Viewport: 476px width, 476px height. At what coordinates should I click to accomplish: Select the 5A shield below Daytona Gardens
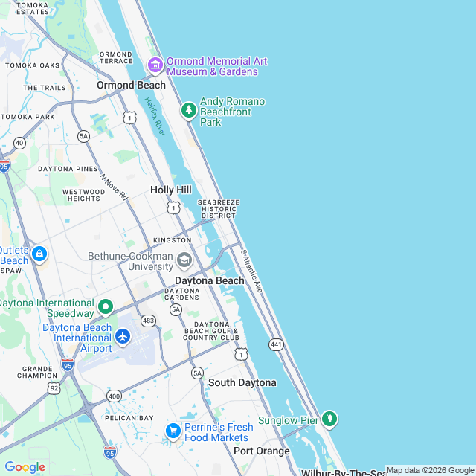click(176, 309)
